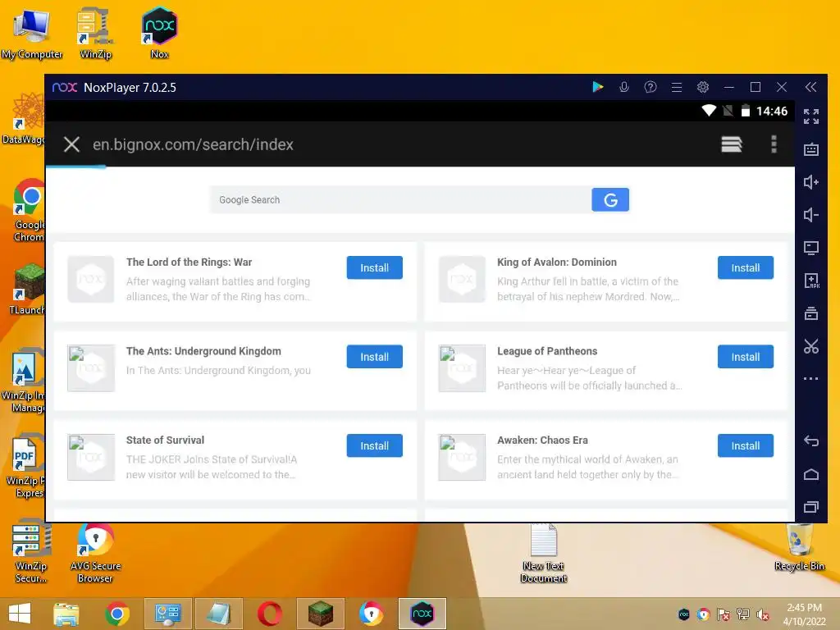Close the browser page with X
This screenshot has height=630, width=840.
[x=71, y=144]
